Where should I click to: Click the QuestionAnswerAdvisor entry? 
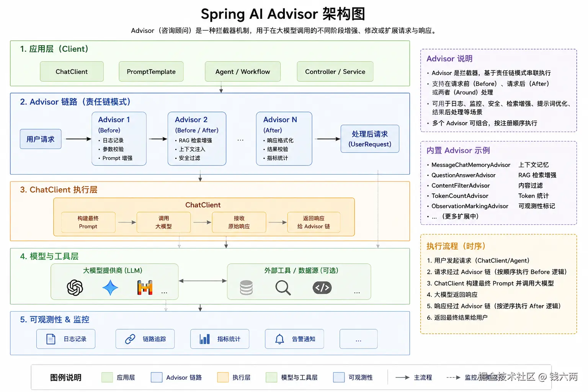[464, 175]
